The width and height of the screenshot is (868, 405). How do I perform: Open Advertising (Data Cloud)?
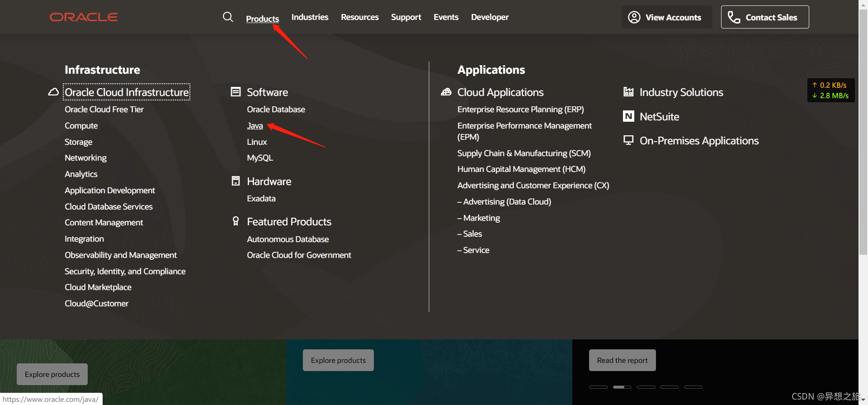coord(504,202)
